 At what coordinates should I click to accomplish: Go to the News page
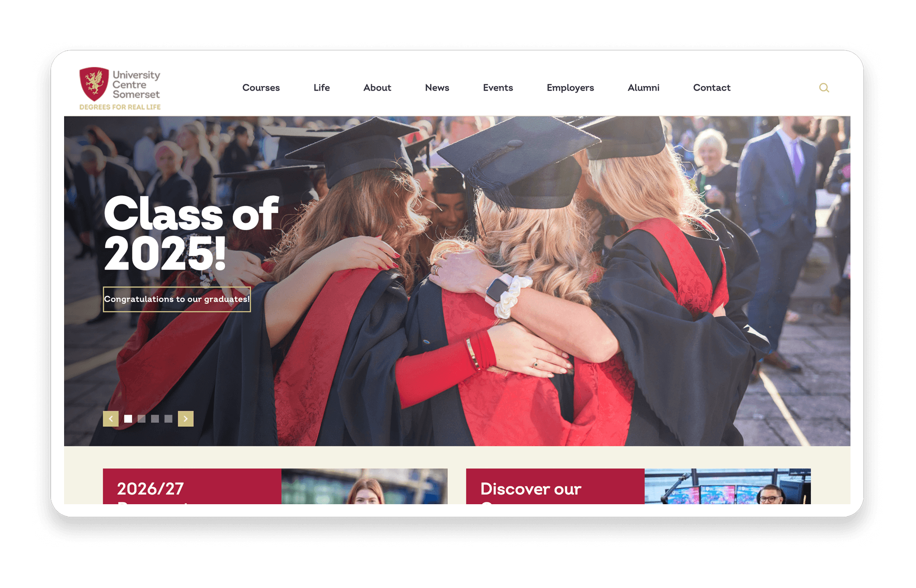point(437,88)
